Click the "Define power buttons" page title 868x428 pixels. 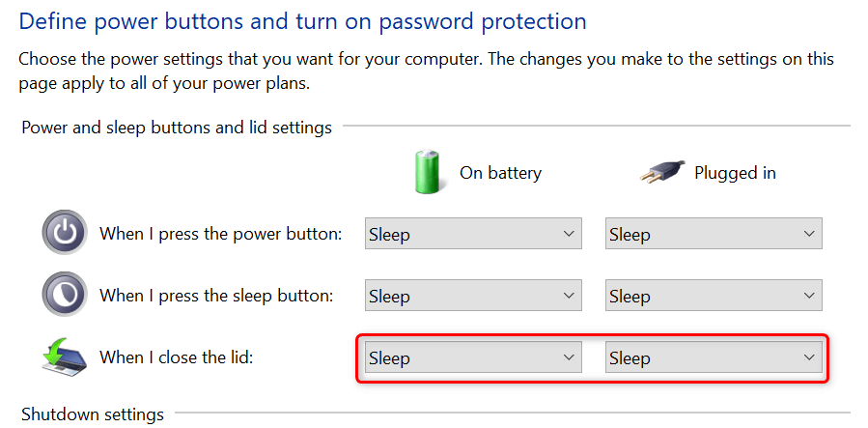(302, 20)
